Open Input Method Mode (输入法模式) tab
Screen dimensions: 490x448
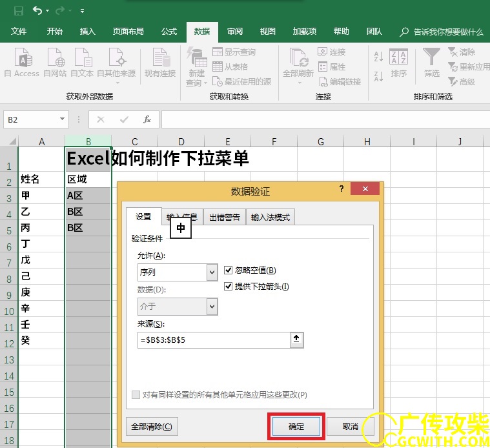[x=271, y=217]
